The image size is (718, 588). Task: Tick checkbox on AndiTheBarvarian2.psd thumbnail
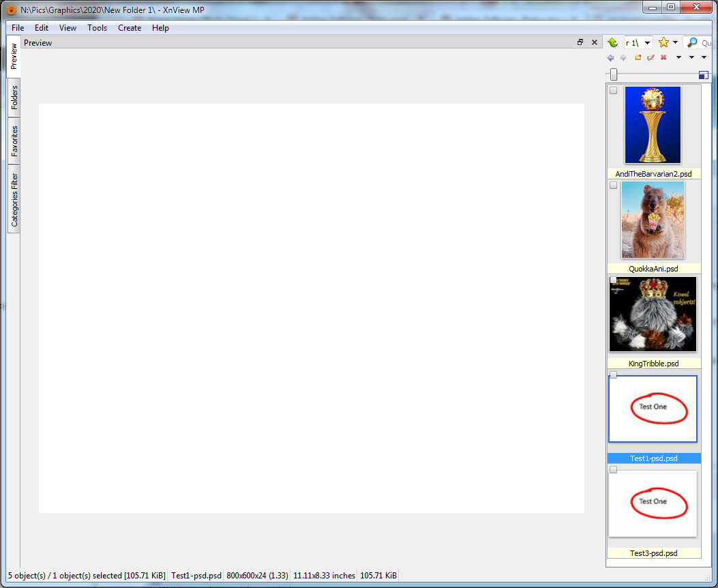pos(614,91)
